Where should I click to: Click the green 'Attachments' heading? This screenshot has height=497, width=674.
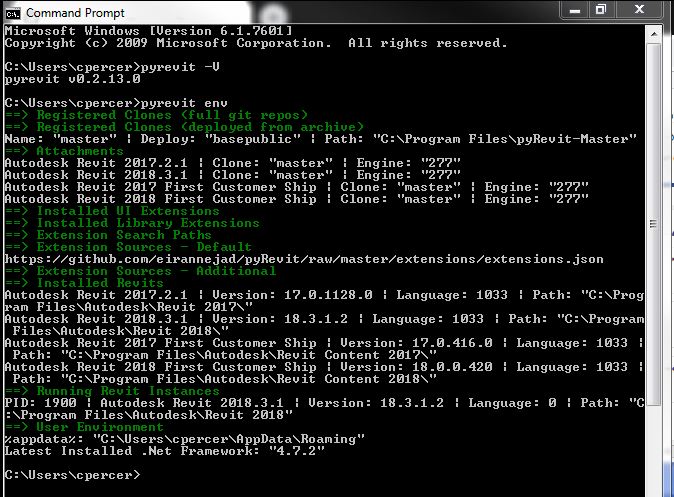click(64, 151)
